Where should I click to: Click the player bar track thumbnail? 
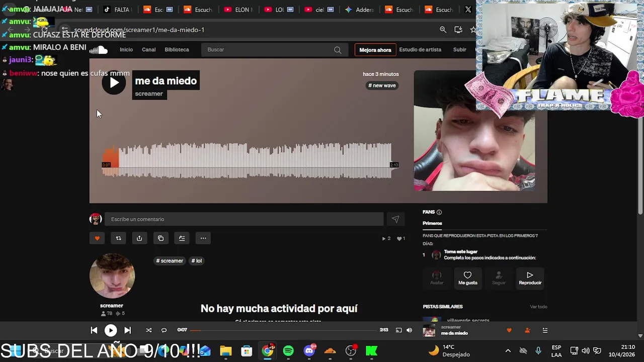pyautogui.click(x=429, y=330)
